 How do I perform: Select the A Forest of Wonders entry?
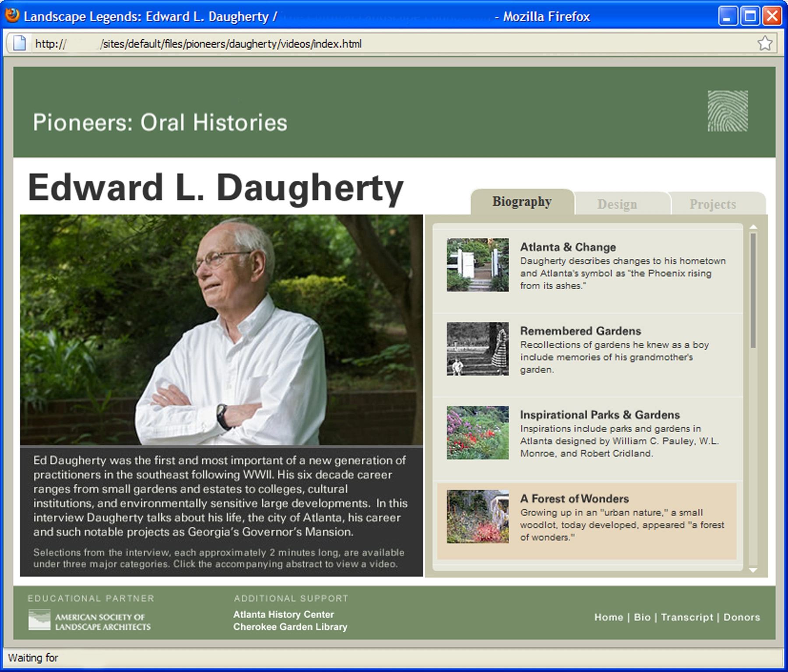[x=587, y=521]
